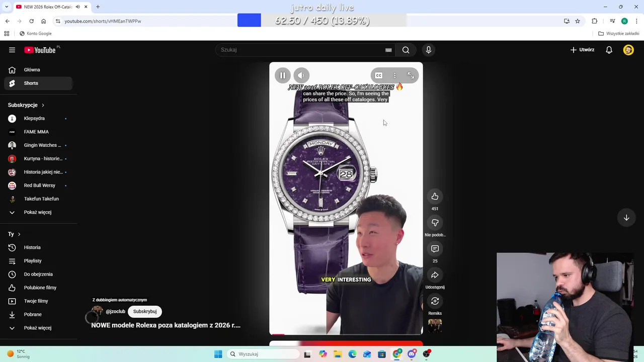Viewport: 644px width, 362px height.
Task: Open the Windows Start menu
Action: [218, 354]
